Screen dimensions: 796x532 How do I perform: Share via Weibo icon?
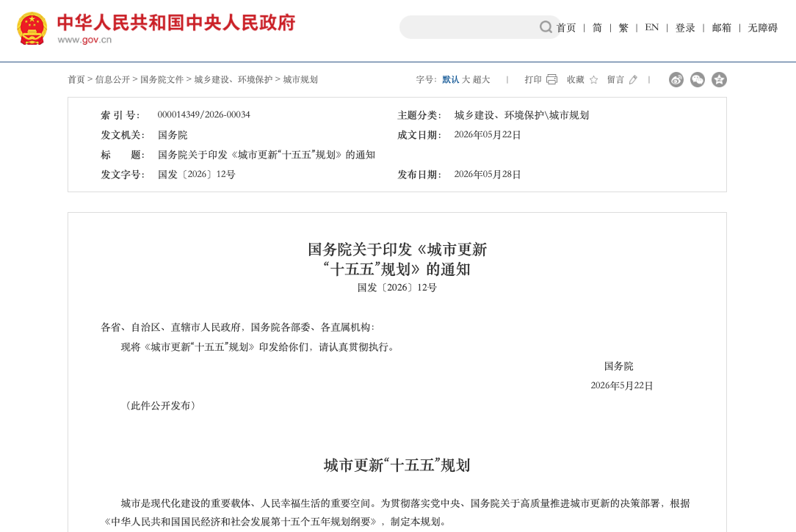tap(676, 80)
